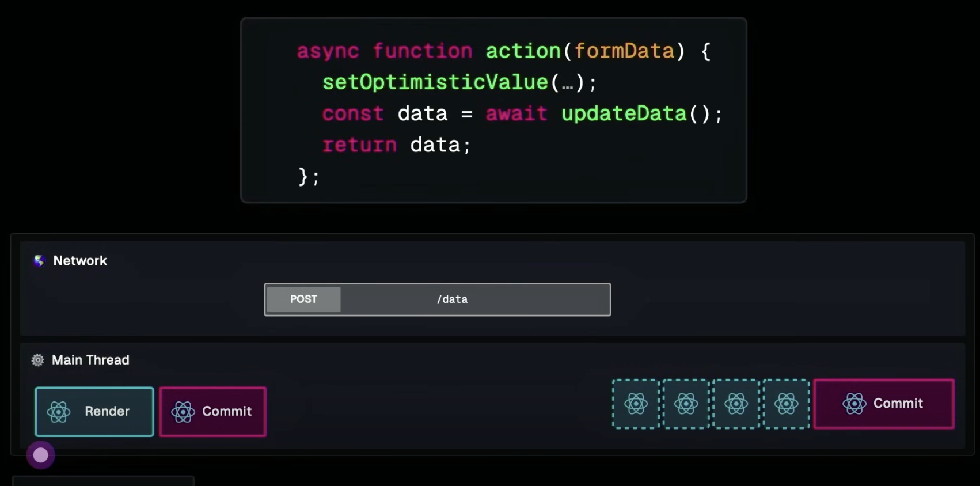This screenshot has width=980, height=486.
Task: Click the Main Thread row label
Action: pos(90,360)
